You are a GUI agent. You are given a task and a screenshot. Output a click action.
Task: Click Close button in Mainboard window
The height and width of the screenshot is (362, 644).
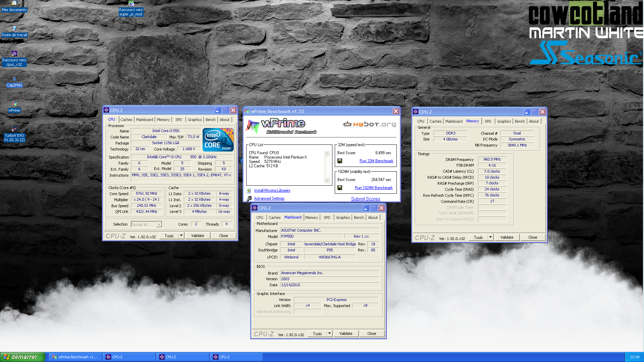[372, 334]
